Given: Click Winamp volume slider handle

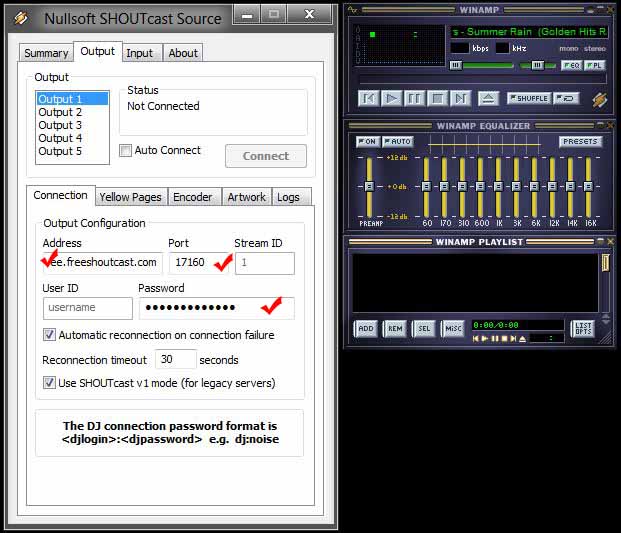Looking at the screenshot, I should click(x=456, y=65).
